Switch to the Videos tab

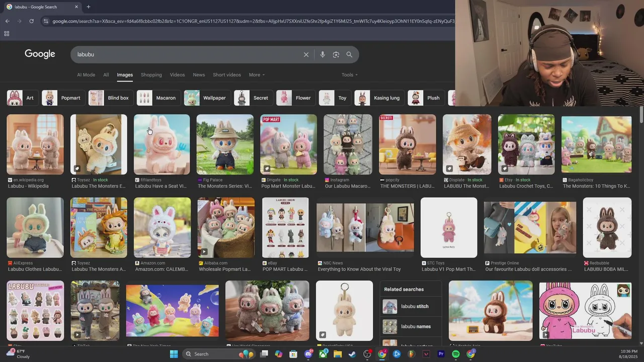point(177,75)
